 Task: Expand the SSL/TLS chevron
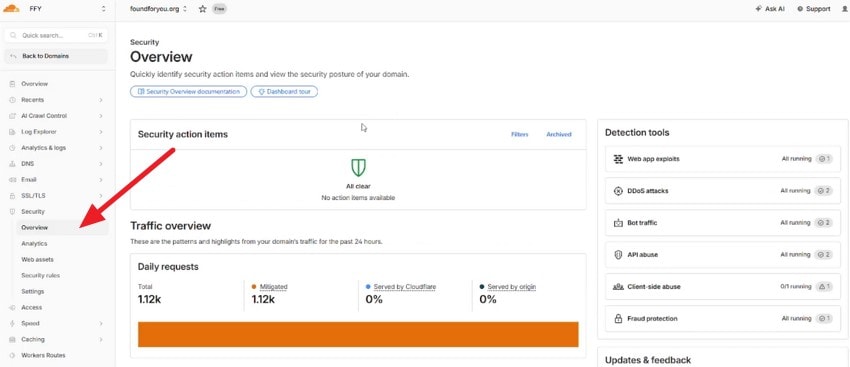click(101, 196)
